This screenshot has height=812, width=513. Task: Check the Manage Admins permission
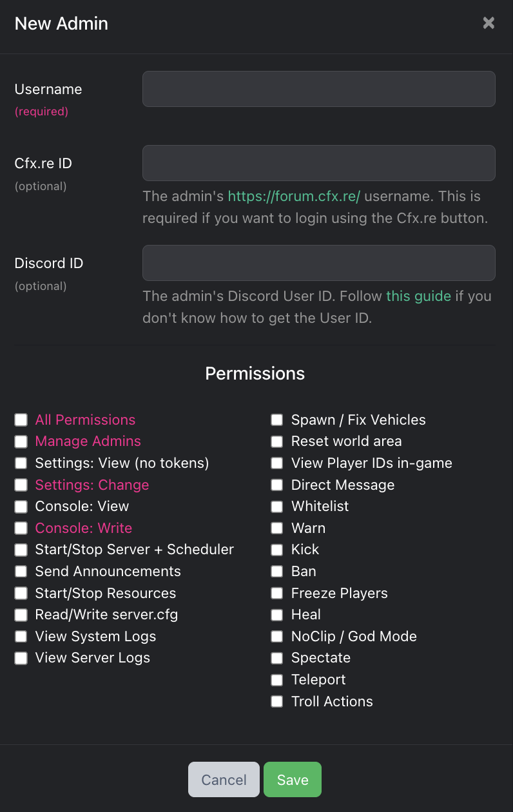tap(21, 441)
